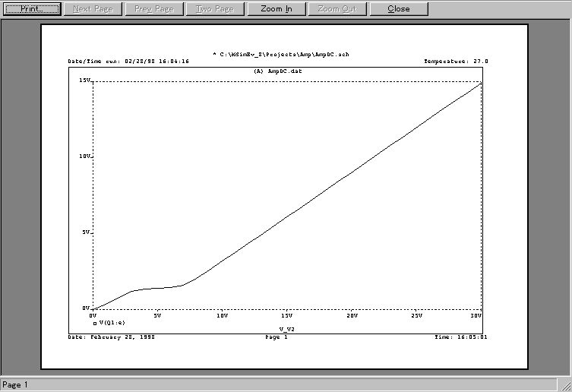
Task: Close the print preview
Action: tap(398, 9)
